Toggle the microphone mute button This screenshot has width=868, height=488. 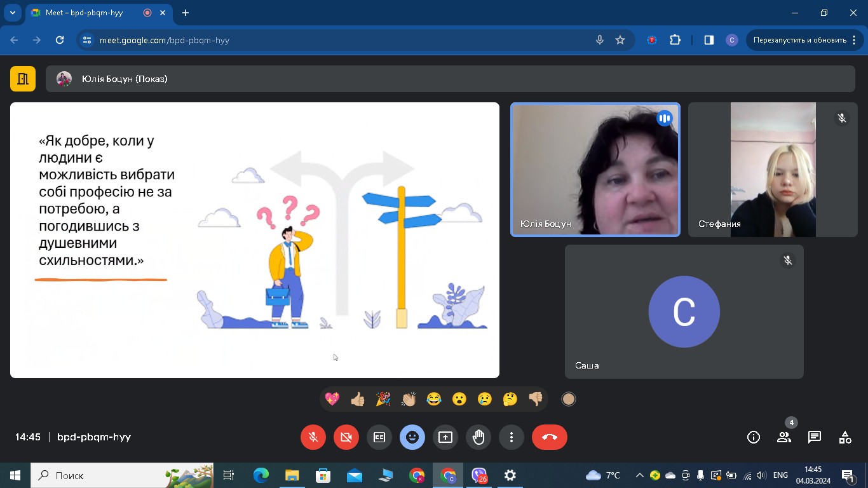[x=313, y=437]
